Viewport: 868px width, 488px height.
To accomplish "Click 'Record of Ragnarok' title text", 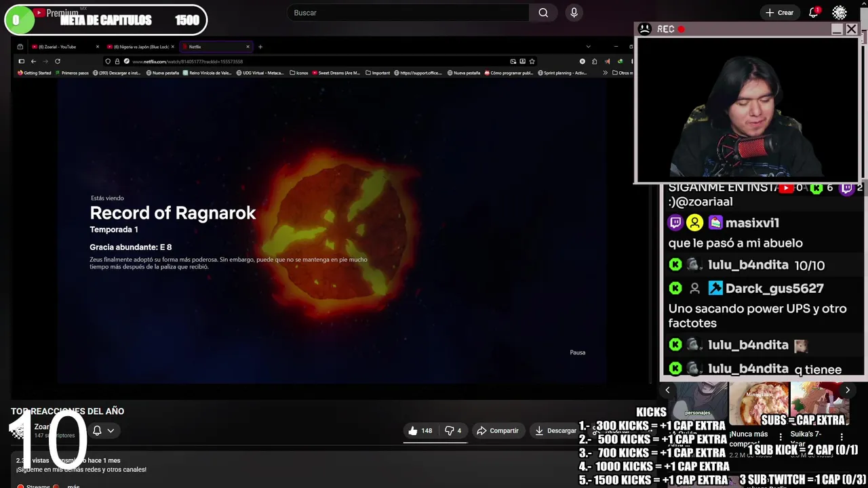I will click(x=173, y=213).
